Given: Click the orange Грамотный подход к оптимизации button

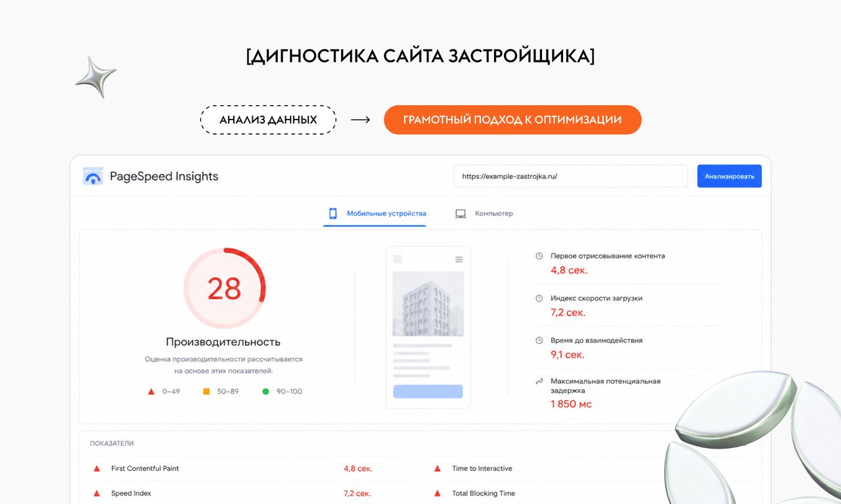Looking at the screenshot, I should (x=512, y=120).
